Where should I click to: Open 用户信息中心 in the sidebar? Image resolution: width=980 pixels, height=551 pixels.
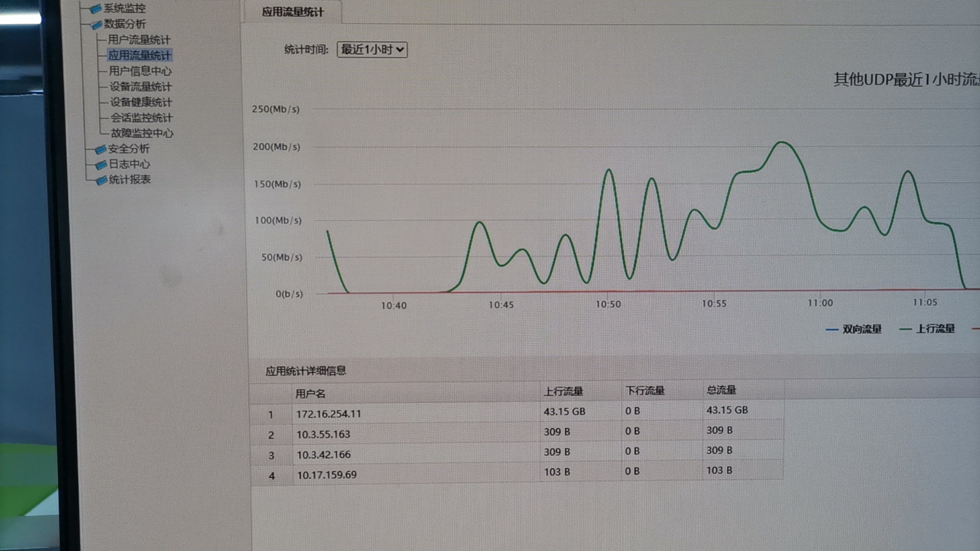click(x=140, y=71)
